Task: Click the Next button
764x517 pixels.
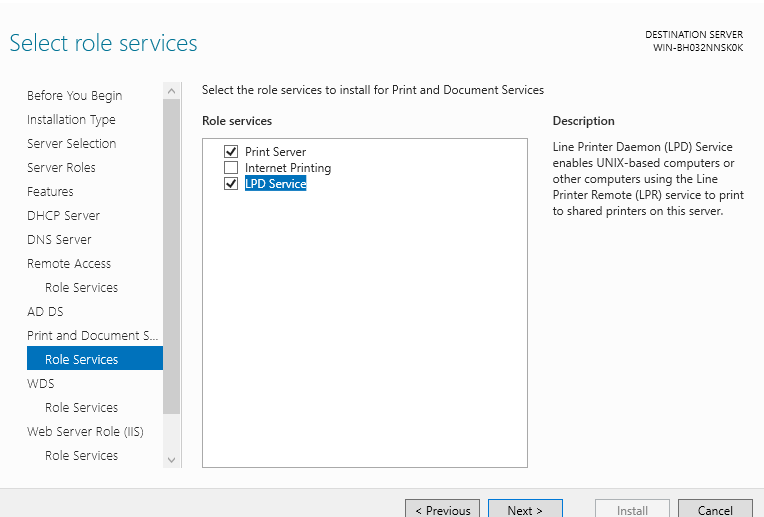Action: point(525,510)
